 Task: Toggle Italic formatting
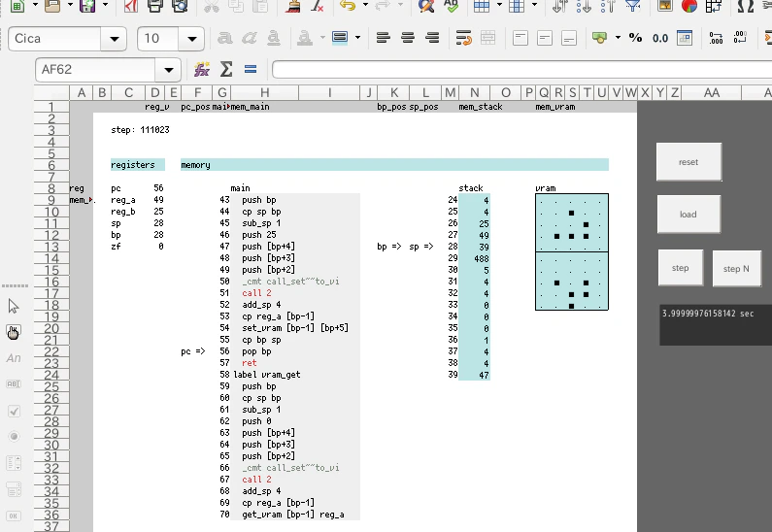(x=250, y=38)
